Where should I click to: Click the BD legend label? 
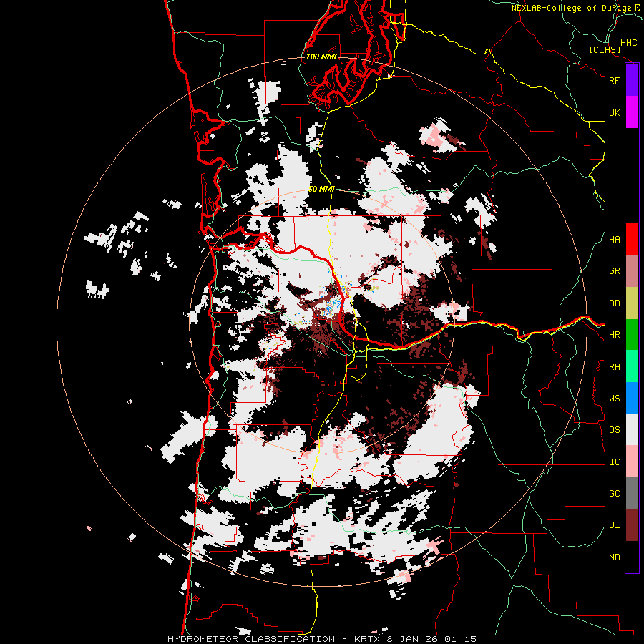pos(614,303)
